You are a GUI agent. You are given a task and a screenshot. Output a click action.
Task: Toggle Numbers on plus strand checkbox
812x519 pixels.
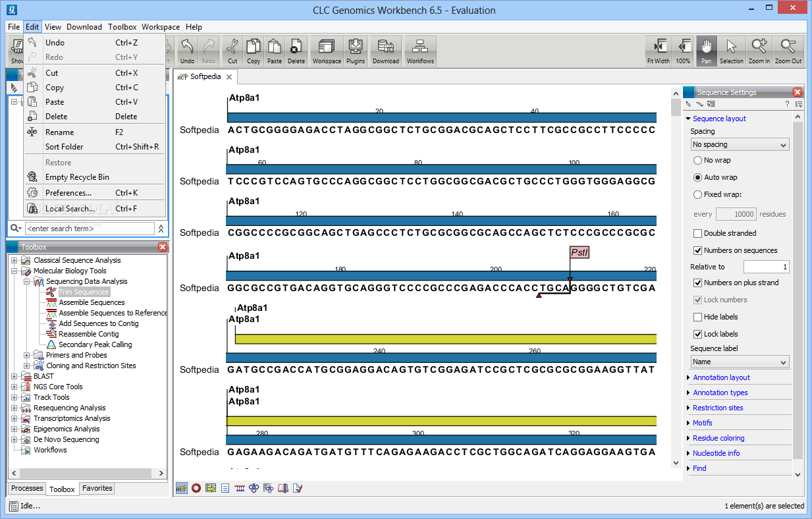pos(697,283)
